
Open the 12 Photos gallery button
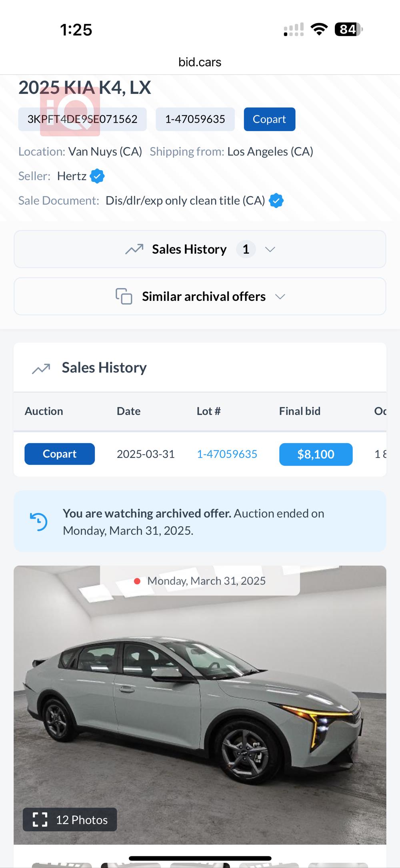pyautogui.click(x=70, y=820)
